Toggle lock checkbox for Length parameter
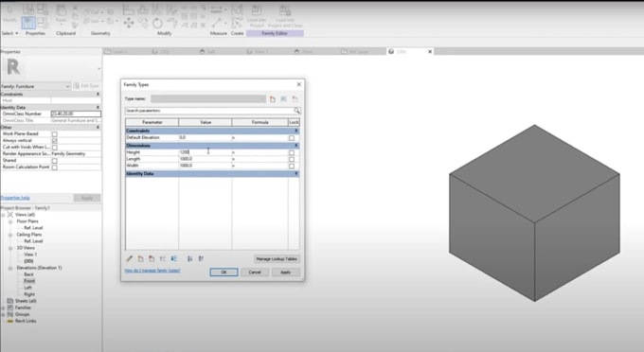This screenshot has height=352, width=644. (292, 159)
